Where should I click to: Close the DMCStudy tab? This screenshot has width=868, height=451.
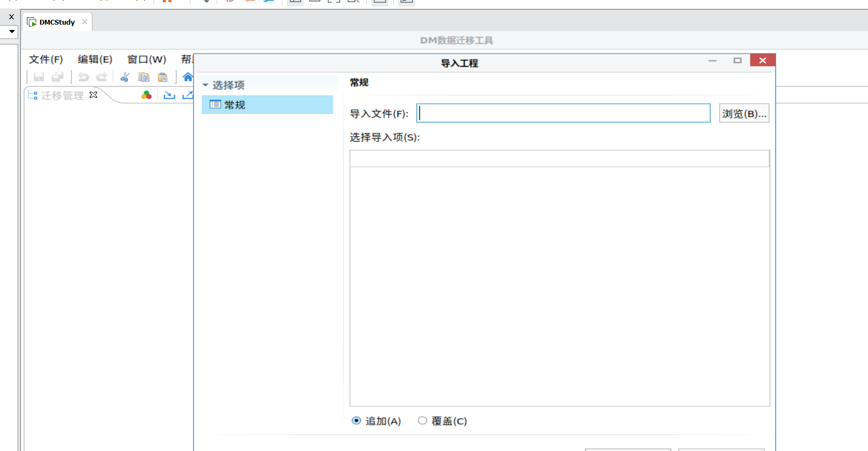point(85,22)
